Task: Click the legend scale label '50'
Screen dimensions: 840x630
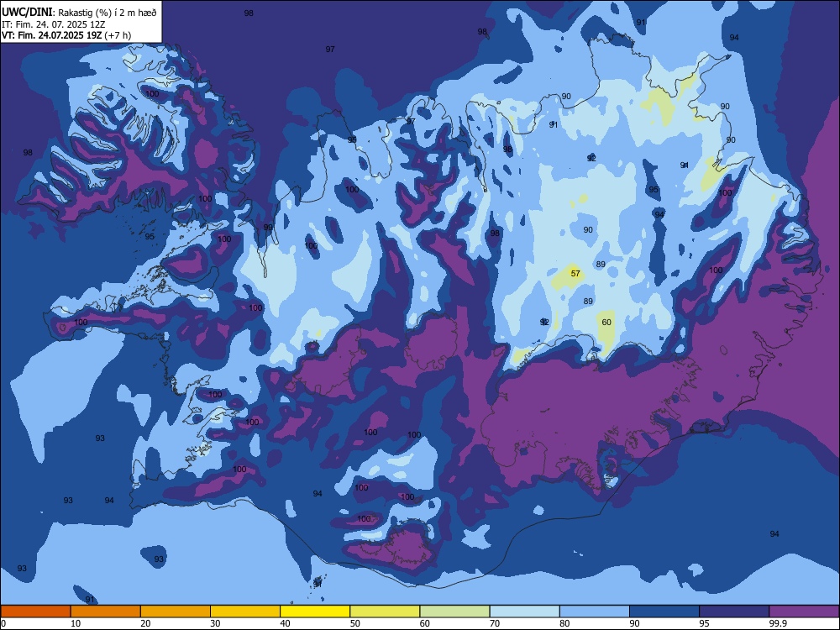Action: tap(355, 623)
